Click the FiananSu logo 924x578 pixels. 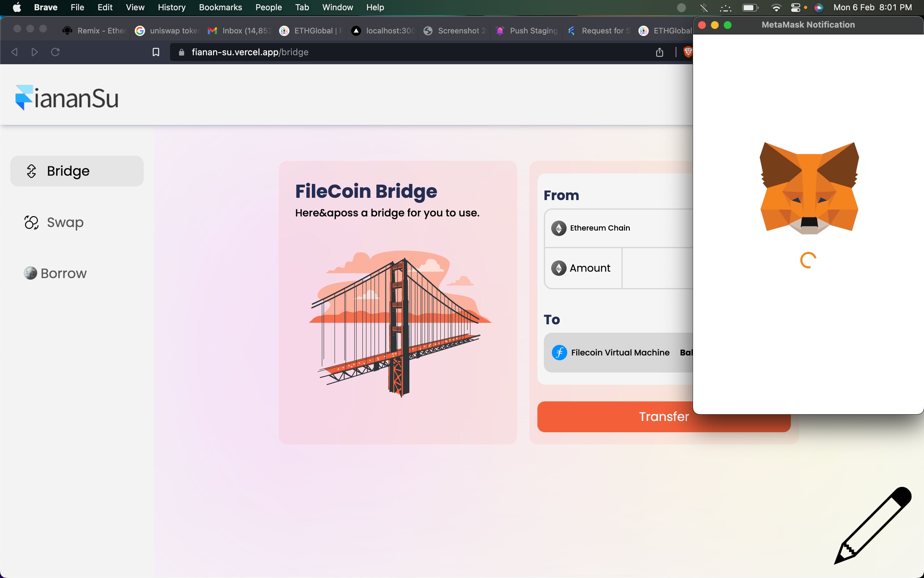tap(67, 98)
